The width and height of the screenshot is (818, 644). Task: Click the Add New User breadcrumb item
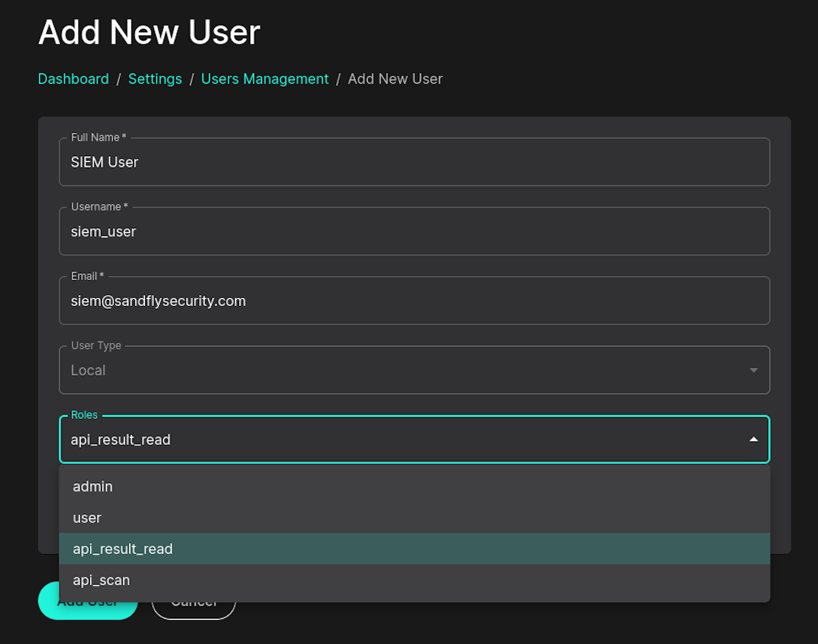395,78
